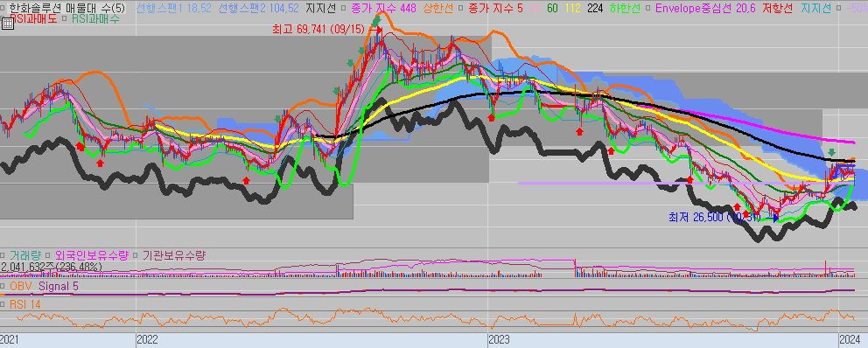This screenshot has width=868, height=348.
Task: Toggle the small box before 종가 지수 448
Action: [x=343, y=8]
